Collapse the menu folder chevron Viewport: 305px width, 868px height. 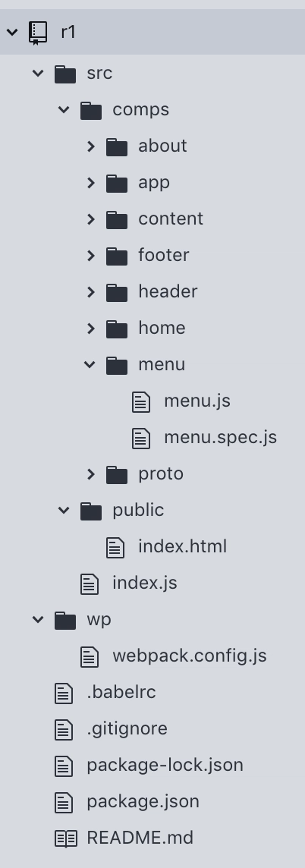(90, 364)
